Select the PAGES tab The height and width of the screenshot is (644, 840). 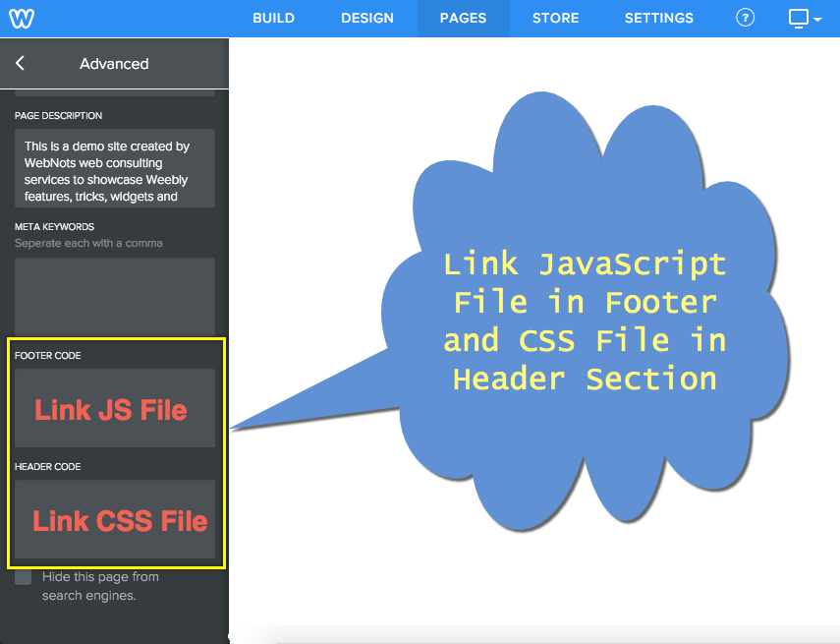[463, 18]
